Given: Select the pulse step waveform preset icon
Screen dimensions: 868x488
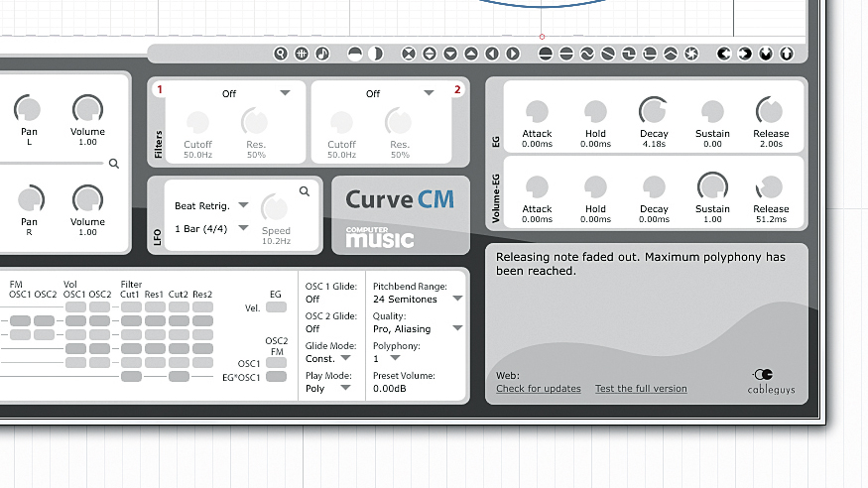Looking at the screenshot, I should [x=650, y=54].
